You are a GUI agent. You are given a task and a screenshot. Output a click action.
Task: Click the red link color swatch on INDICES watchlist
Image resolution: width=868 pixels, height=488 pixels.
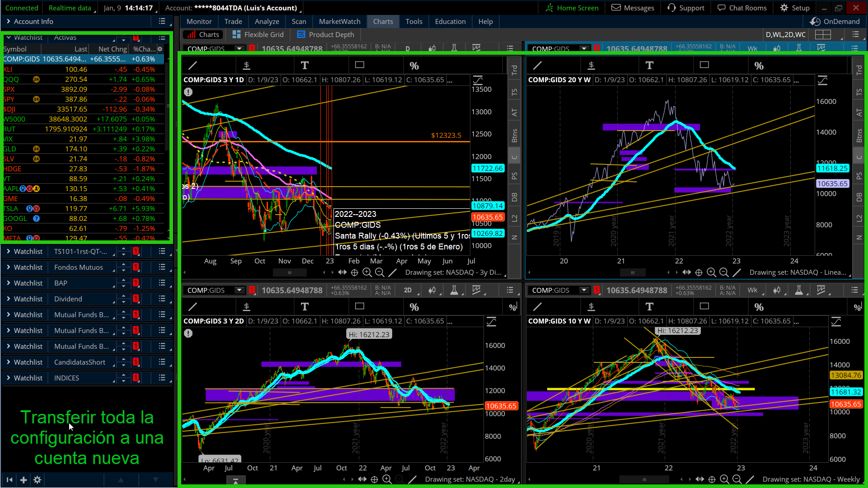(136, 378)
